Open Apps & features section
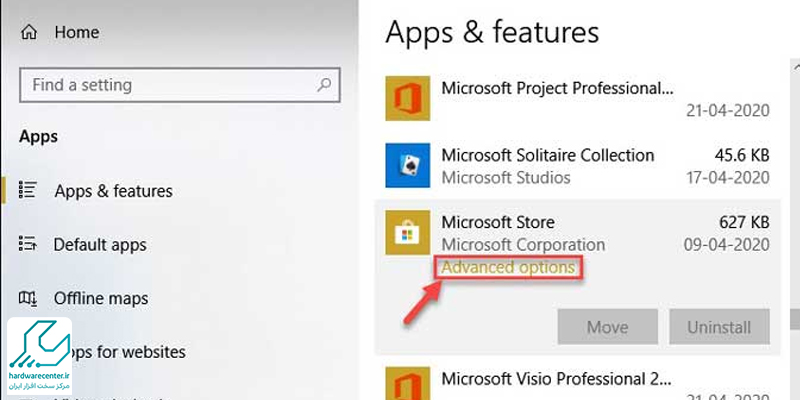800x400 pixels. click(113, 191)
